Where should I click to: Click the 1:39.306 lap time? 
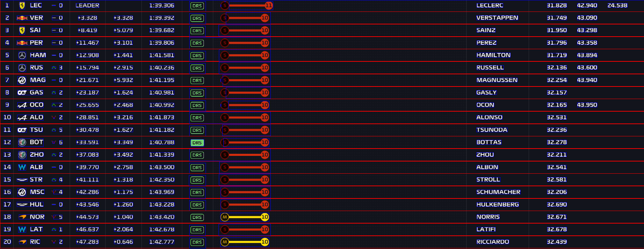tap(162, 5)
